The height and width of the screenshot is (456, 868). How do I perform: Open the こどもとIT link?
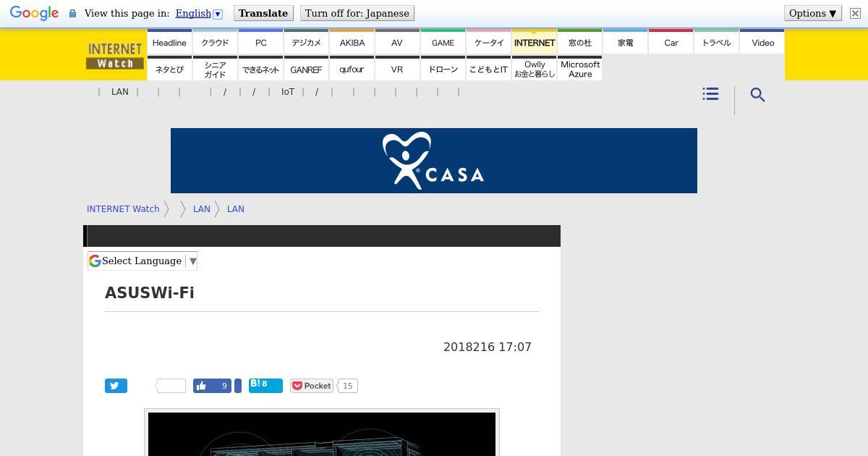click(x=488, y=69)
